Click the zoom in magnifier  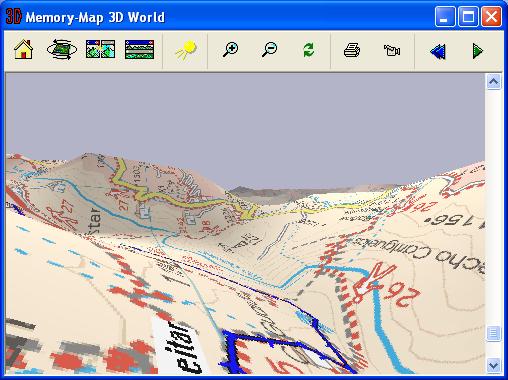[230, 50]
